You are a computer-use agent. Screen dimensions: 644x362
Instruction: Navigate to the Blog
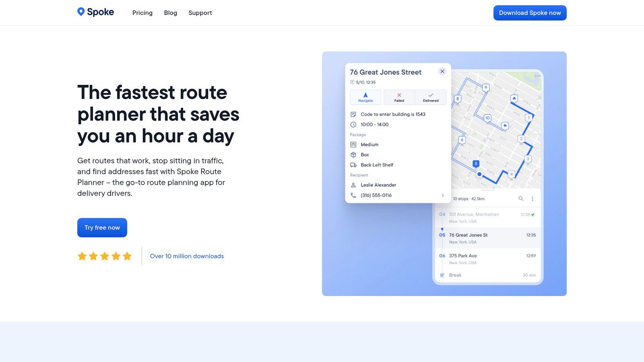pyautogui.click(x=170, y=12)
